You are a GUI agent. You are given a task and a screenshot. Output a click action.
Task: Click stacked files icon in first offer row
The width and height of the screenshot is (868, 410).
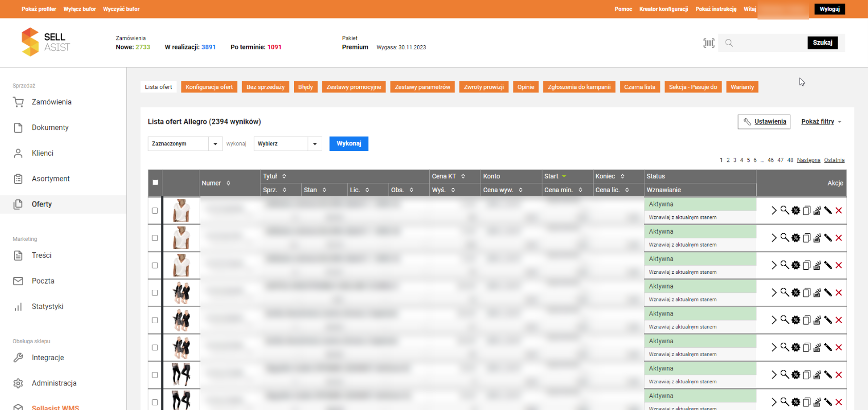[x=817, y=210]
